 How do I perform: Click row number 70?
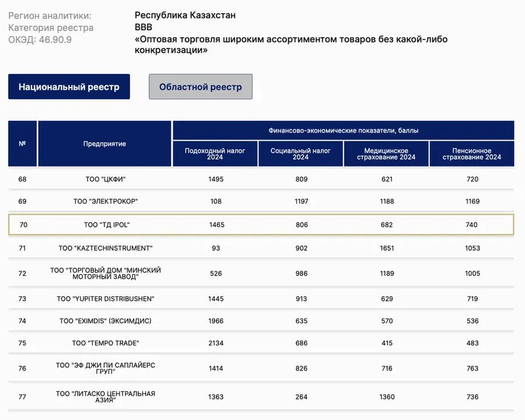click(x=23, y=225)
